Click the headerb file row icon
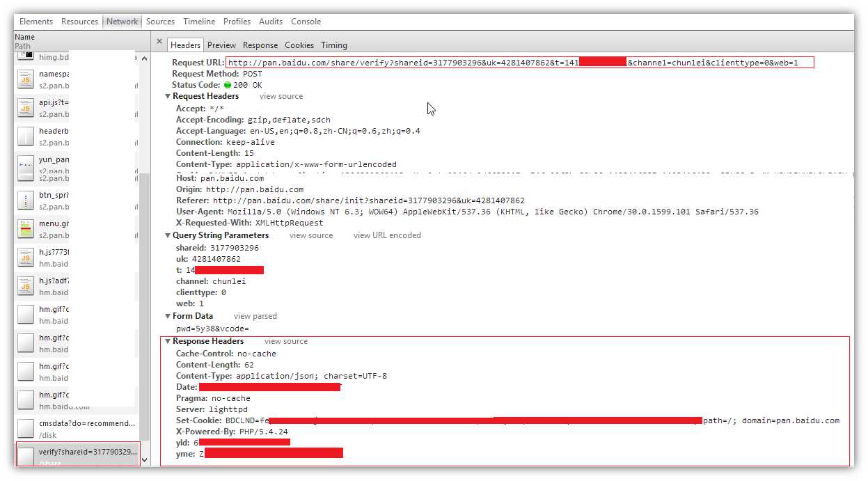 pyautogui.click(x=26, y=136)
